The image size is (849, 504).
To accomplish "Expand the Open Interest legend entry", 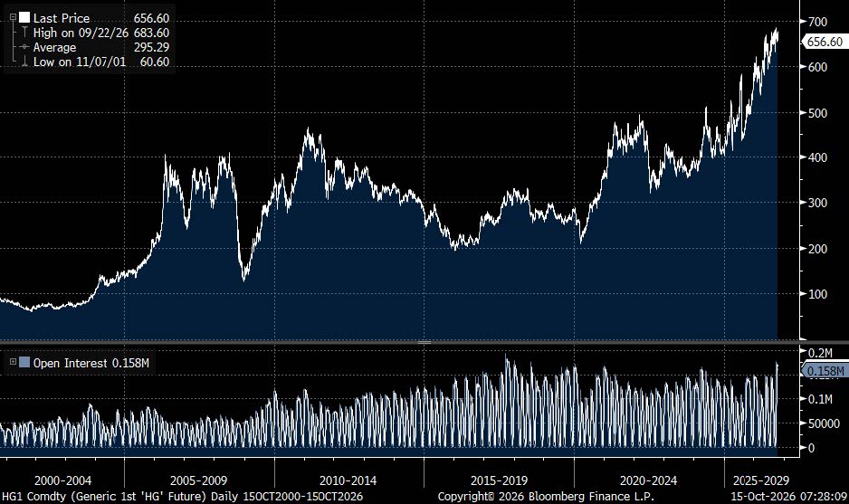I will (13, 362).
